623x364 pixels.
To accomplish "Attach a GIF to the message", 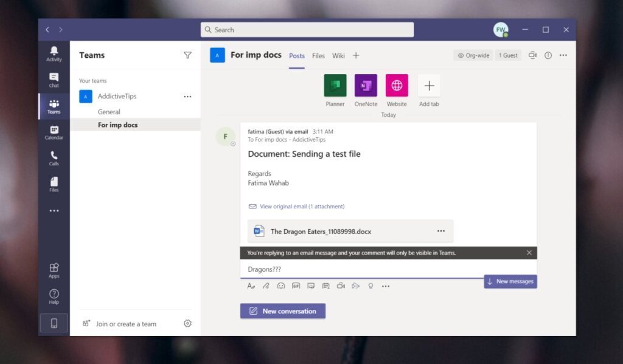I will (x=296, y=286).
